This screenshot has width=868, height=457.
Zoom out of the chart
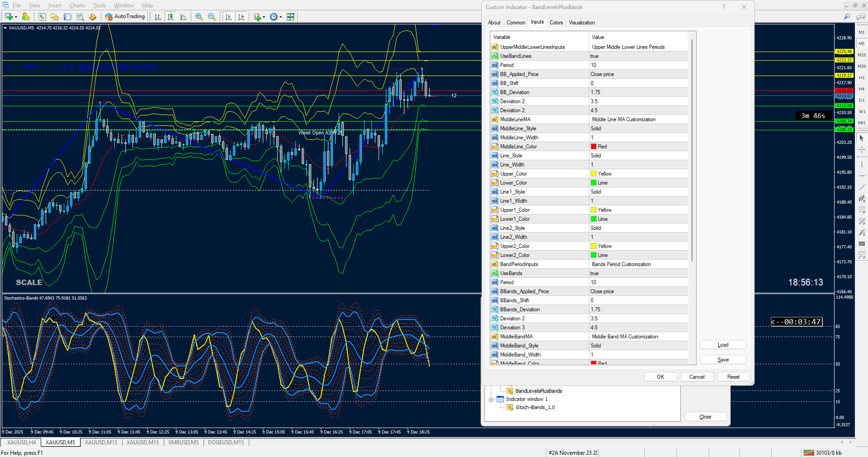pyautogui.click(x=212, y=17)
